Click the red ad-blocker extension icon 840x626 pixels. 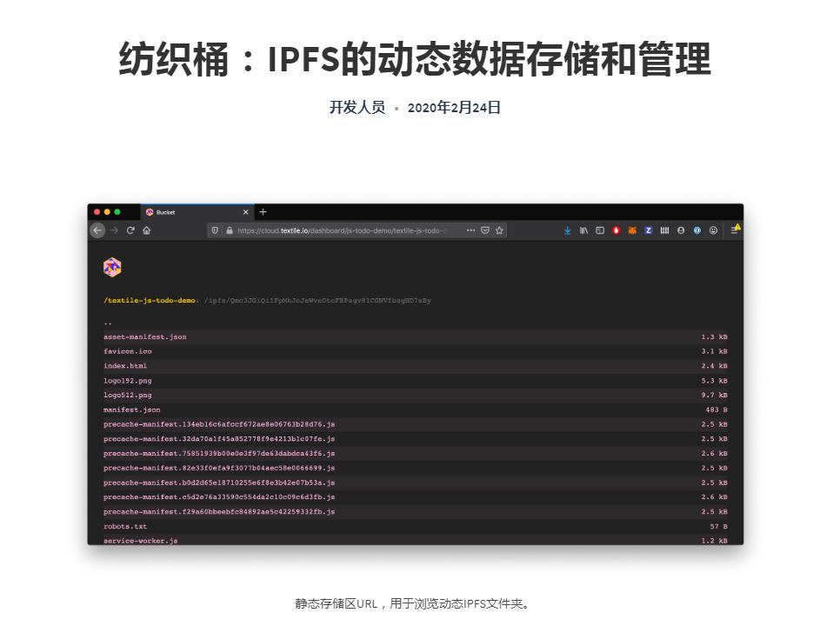point(616,230)
